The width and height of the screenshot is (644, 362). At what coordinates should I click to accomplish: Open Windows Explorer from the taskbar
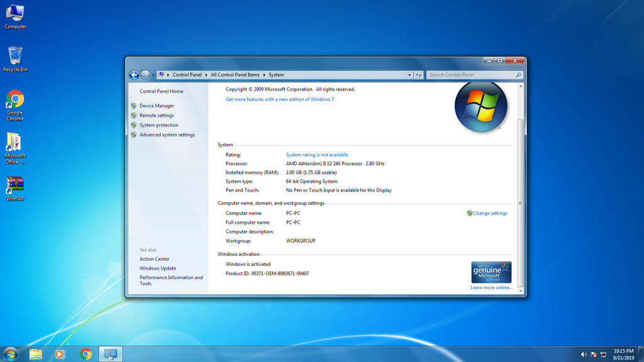point(36,354)
